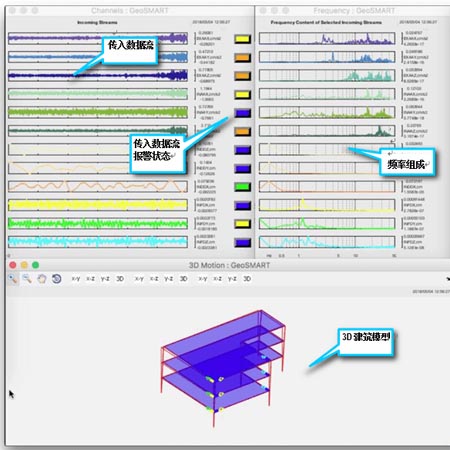The height and width of the screenshot is (450, 450).
Task: Select the 3D rotate tool
Action: pos(57,279)
